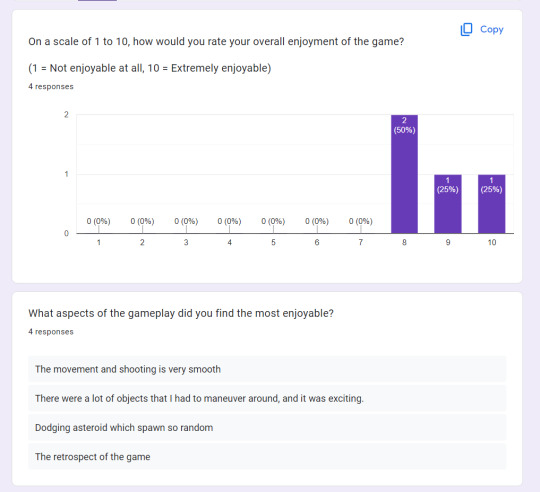The image size is (540, 492).
Task: Click the Copy chart icon
Action: [x=466, y=30]
